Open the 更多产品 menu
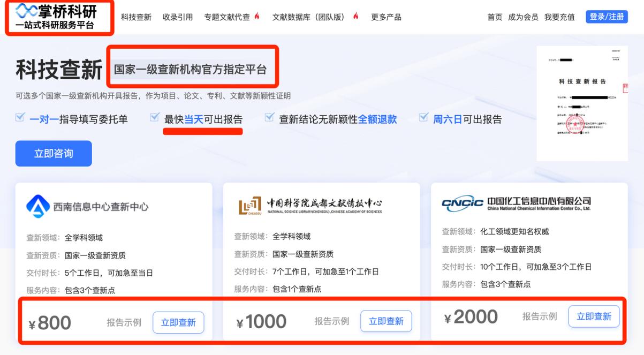The width and height of the screenshot is (644, 355). coord(386,17)
